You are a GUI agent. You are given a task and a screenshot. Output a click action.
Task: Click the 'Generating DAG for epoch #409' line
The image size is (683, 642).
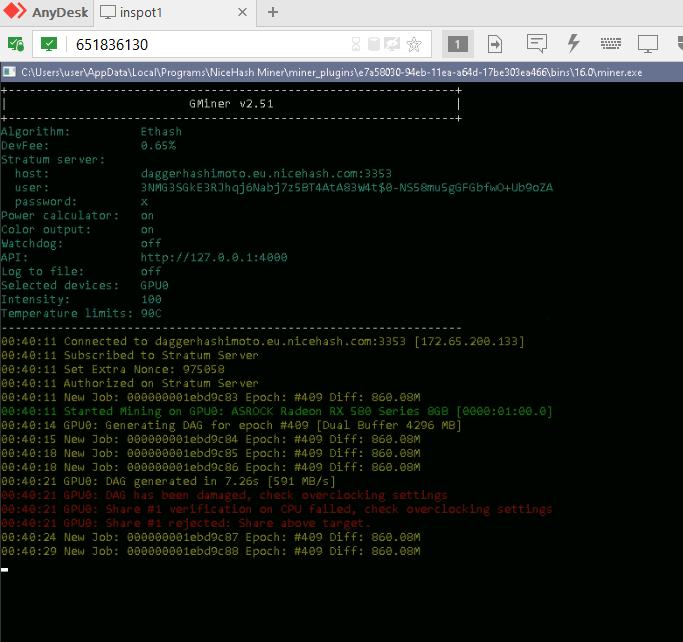tap(231, 425)
